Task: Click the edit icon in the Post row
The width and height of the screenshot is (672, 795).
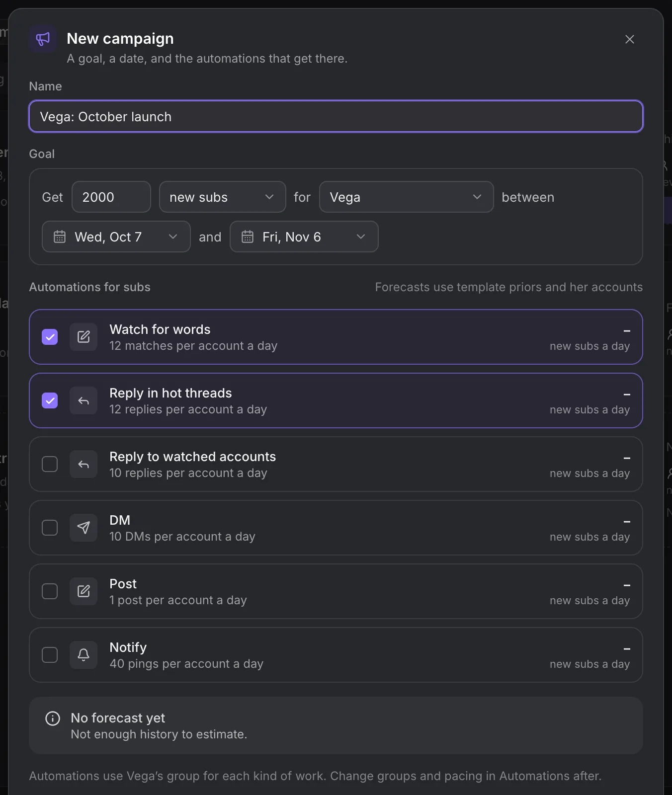Action: click(84, 591)
